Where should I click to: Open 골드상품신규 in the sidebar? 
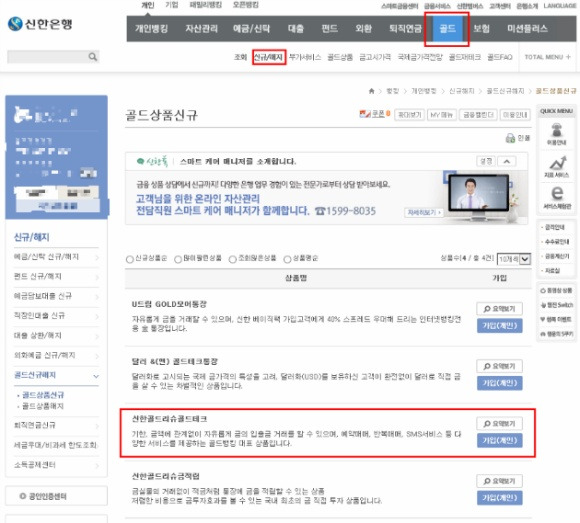click(x=43, y=395)
